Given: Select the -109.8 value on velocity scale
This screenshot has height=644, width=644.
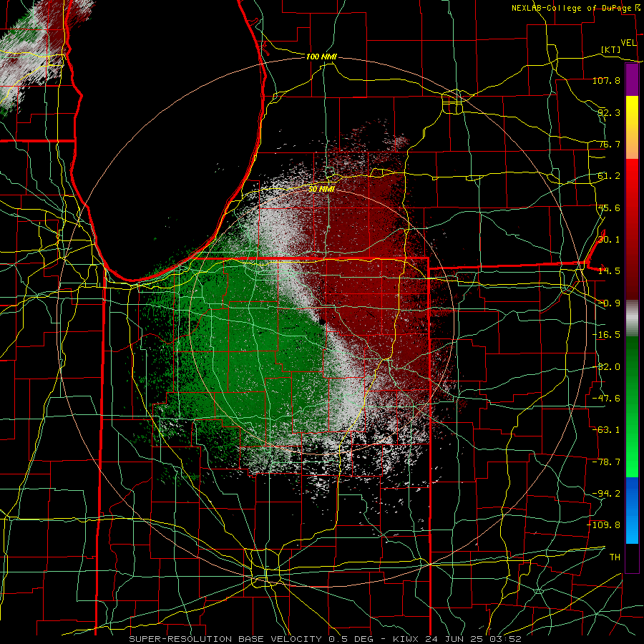Looking at the screenshot, I should click(x=604, y=525).
